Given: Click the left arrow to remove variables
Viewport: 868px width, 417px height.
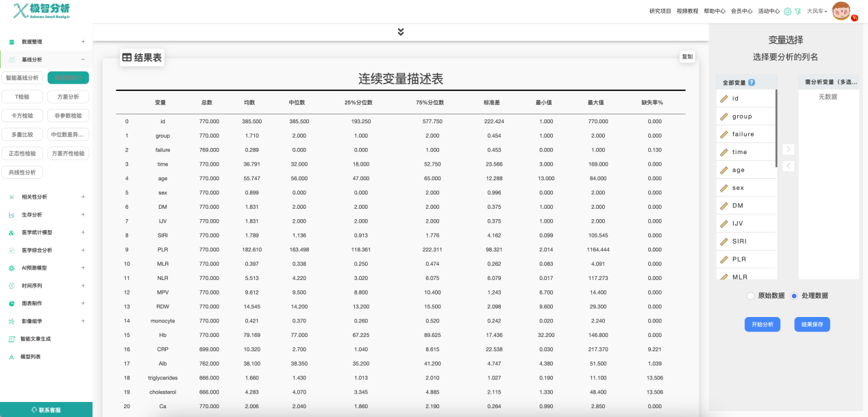Looking at the screenshot, I should tap(788, 166).
